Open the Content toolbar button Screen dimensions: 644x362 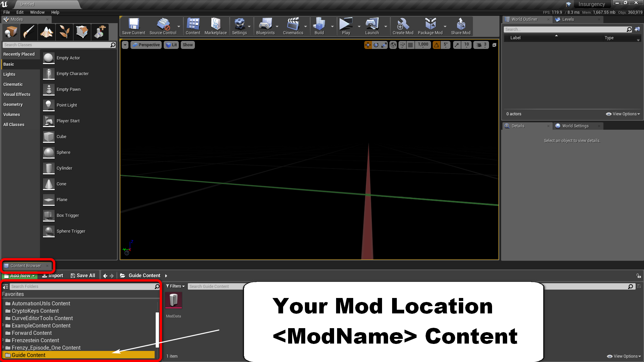[x=193, y=26]
